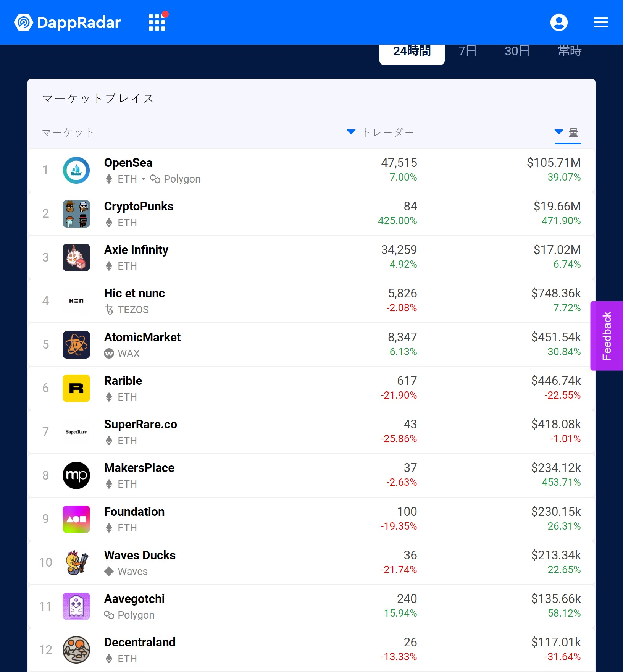Switch to the 常時 all-time tab

[x=570, y=51]
